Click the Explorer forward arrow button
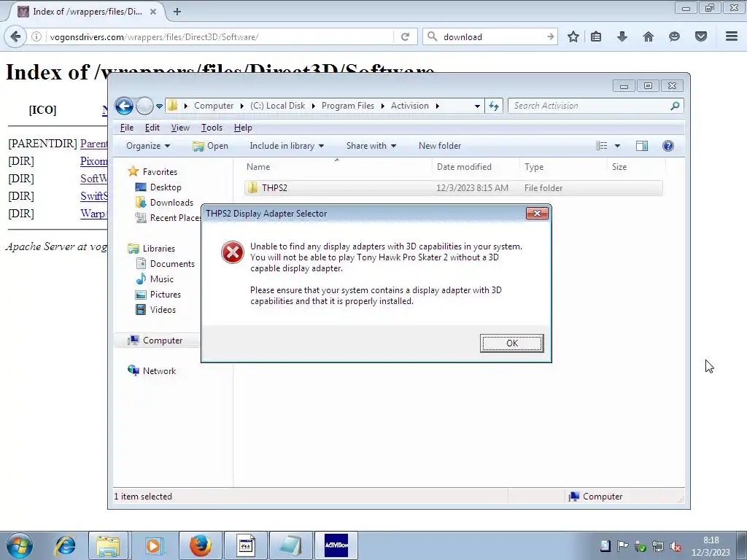The height and width of the screenshot is (560, 747). coord(144,106)
